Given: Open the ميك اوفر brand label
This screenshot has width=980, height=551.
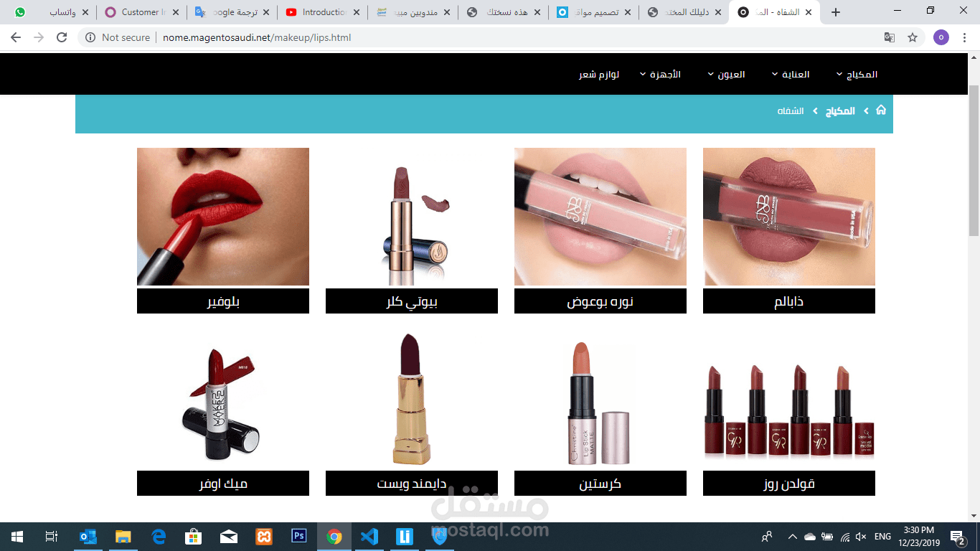Looking at the screenshot, I should 223,484.
